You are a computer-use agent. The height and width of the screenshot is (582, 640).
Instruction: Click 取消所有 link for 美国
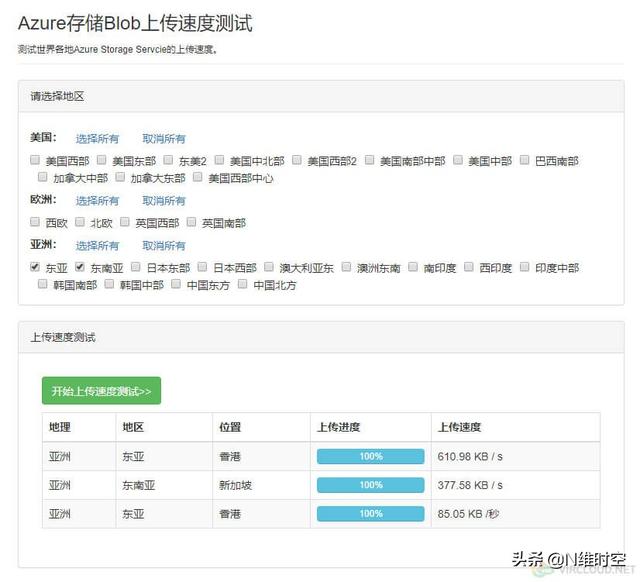164,139
